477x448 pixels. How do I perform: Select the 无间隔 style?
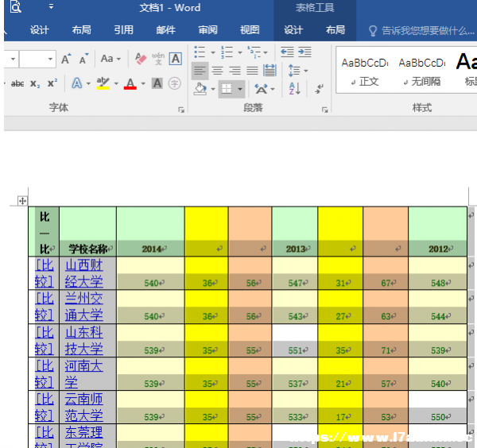tap(422, 72)
